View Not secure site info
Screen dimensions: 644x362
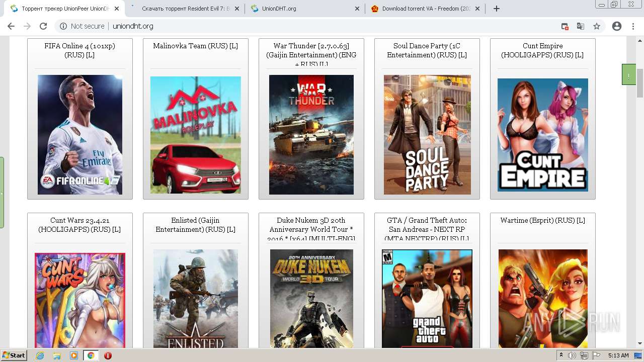[82, 26]
